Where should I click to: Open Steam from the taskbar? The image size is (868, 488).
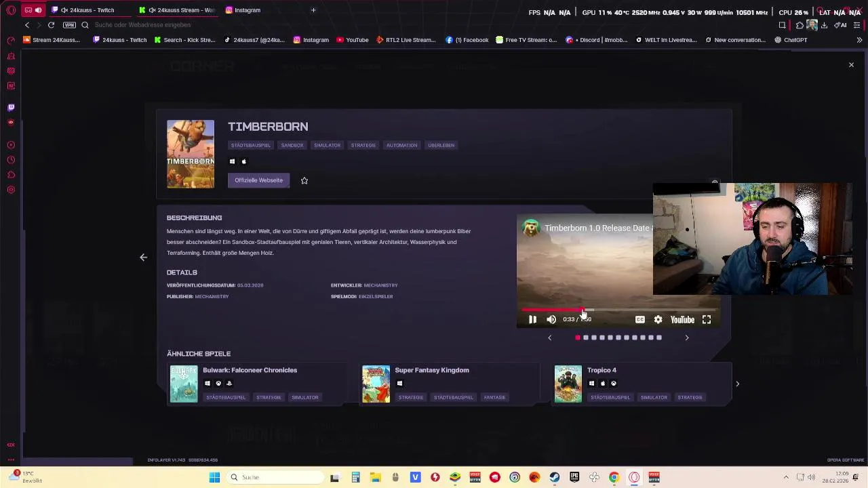(x=555, y=477)
